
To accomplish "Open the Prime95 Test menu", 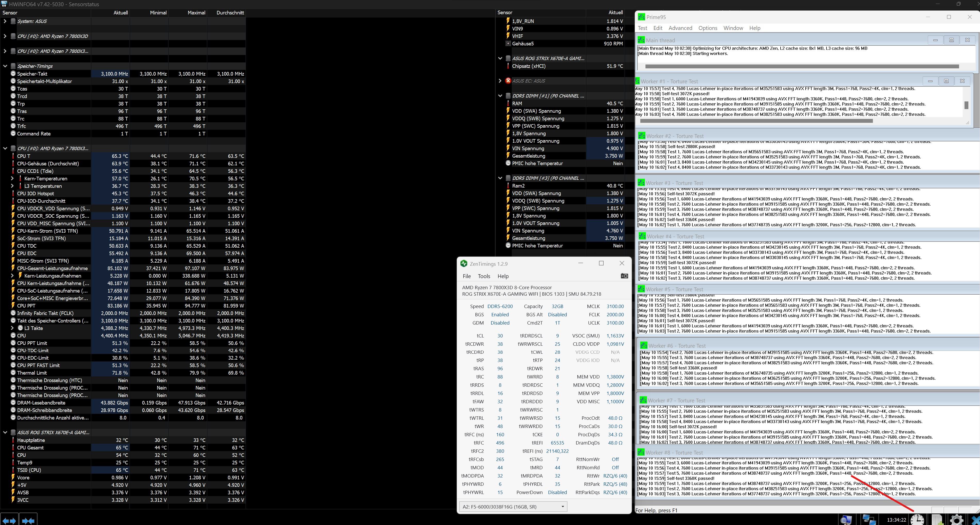I will [x=642, y=28].
